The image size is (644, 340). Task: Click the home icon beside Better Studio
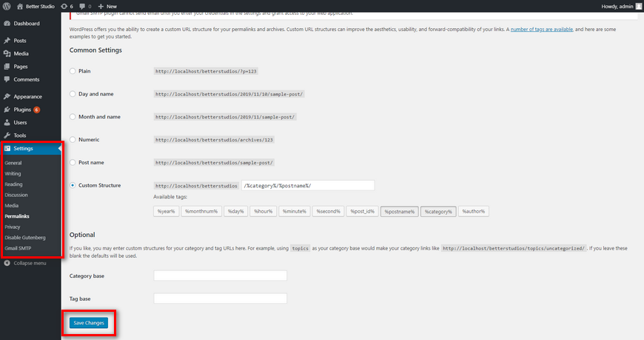[20, 6]
